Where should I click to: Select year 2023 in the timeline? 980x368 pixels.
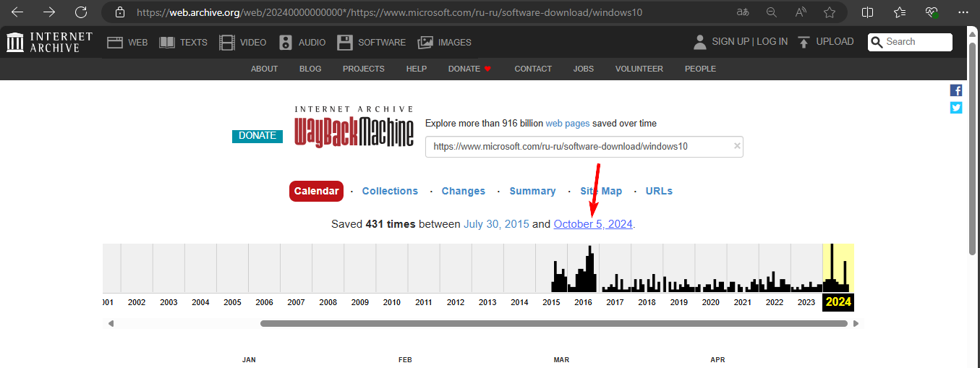pos(806,302)
